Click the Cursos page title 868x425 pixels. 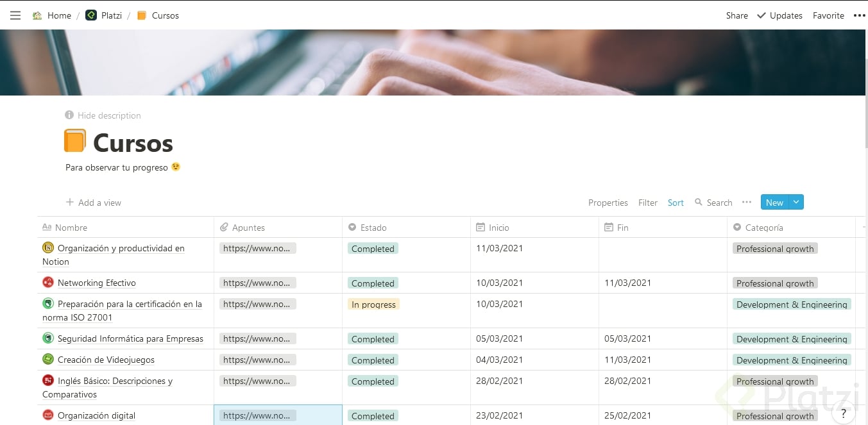coord(133,143)
